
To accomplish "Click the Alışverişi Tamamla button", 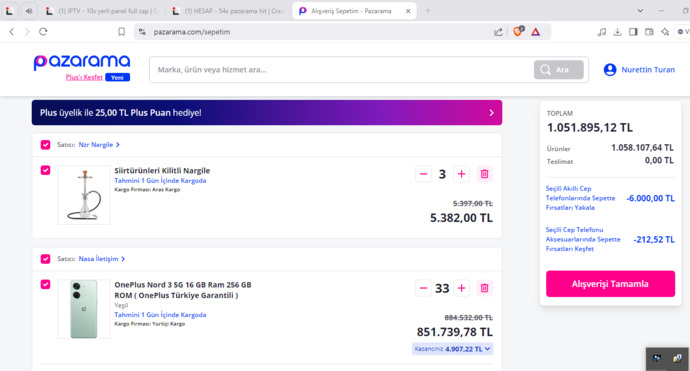I will point(610,284).
